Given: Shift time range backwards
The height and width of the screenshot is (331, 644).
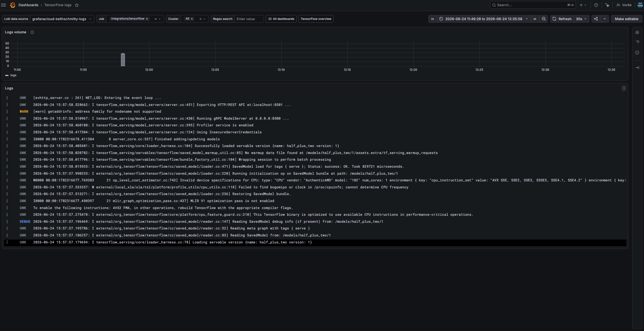Looking at the screenshot, I should (x=432, y=19).
